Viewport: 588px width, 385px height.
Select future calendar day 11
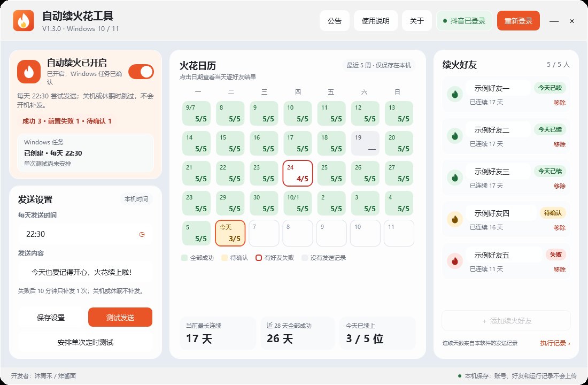399,233
